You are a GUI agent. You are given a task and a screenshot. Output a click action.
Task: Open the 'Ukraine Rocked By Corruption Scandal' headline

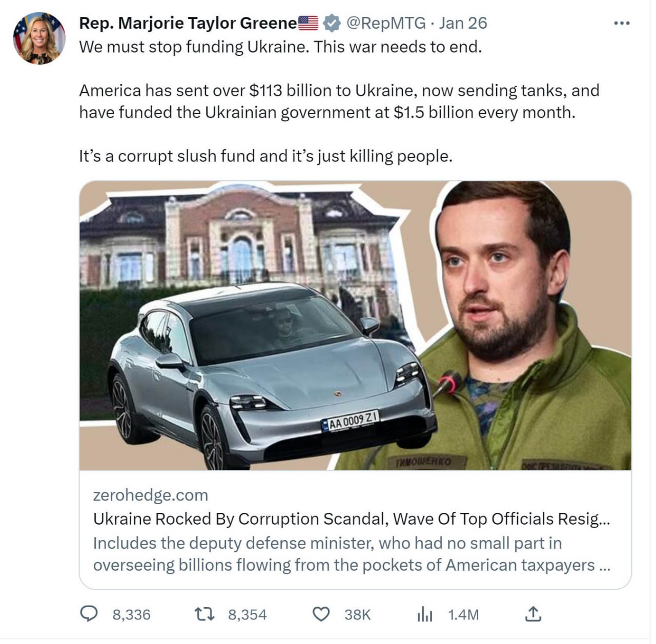(352, 519)
